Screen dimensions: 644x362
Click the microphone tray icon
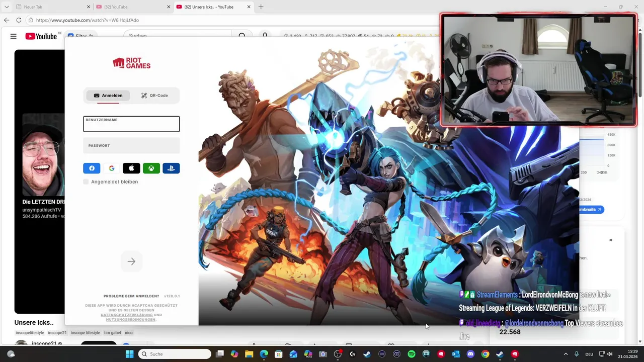point(577,354)
